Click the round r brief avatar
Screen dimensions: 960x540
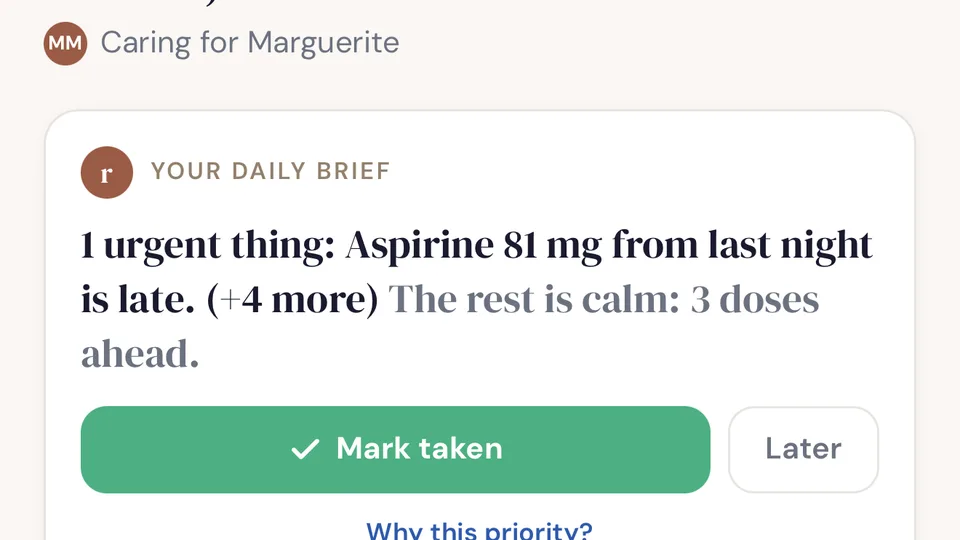(x=107, y=172)
